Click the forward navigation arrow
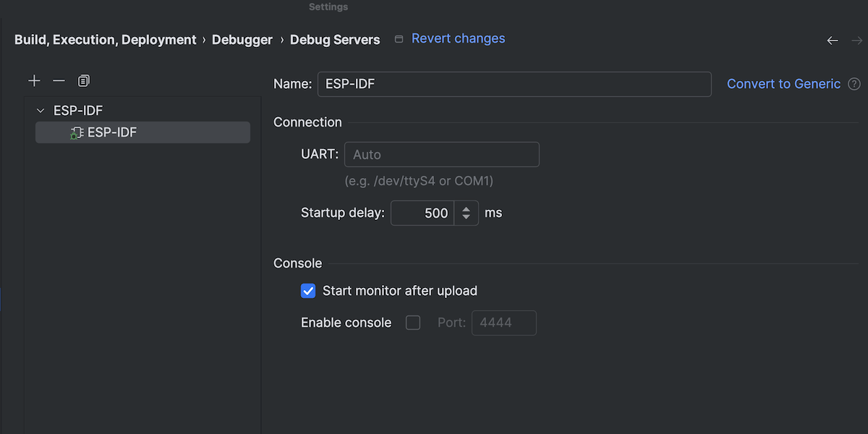The height and width of the screenshot is (434, 868). point(857,41)
